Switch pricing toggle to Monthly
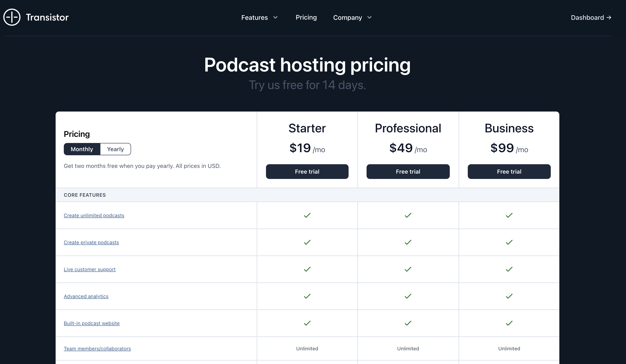626x364 pixels. (82, 149)
